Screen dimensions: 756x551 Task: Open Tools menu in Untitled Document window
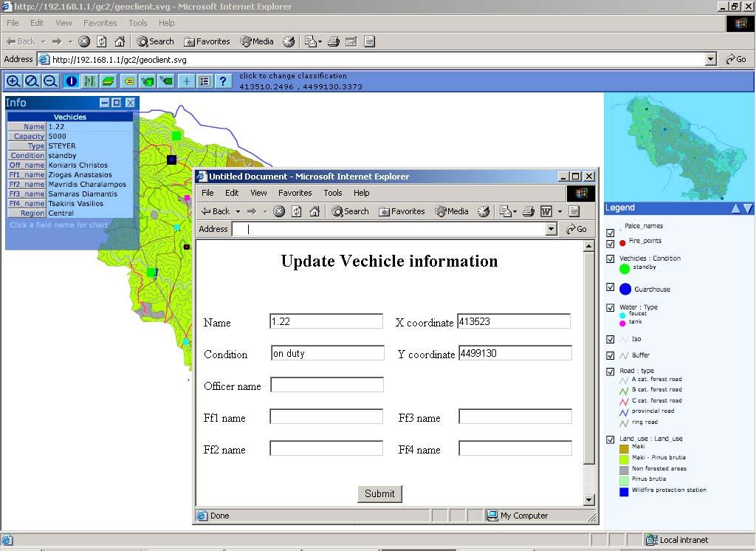333,193
